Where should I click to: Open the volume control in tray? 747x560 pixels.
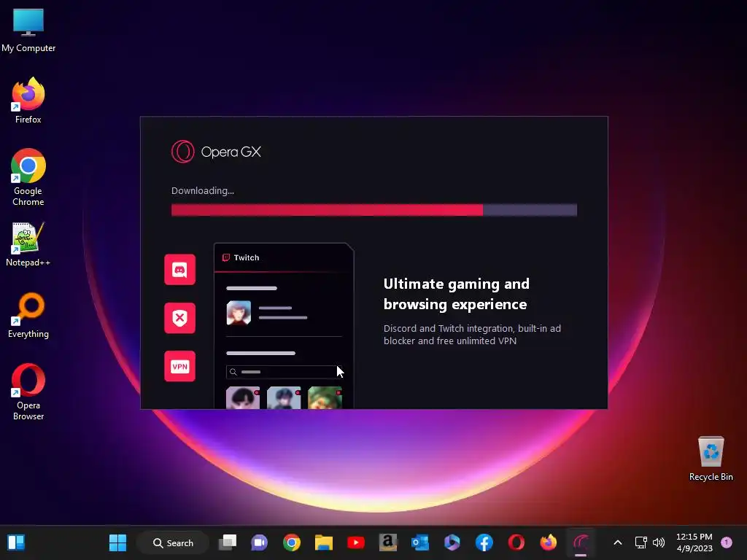click(659, 542)
